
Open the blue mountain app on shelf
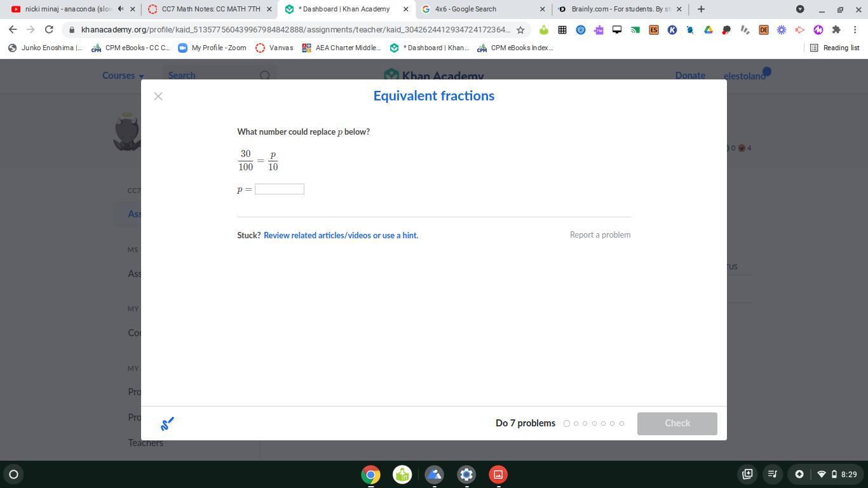(435, 475)
